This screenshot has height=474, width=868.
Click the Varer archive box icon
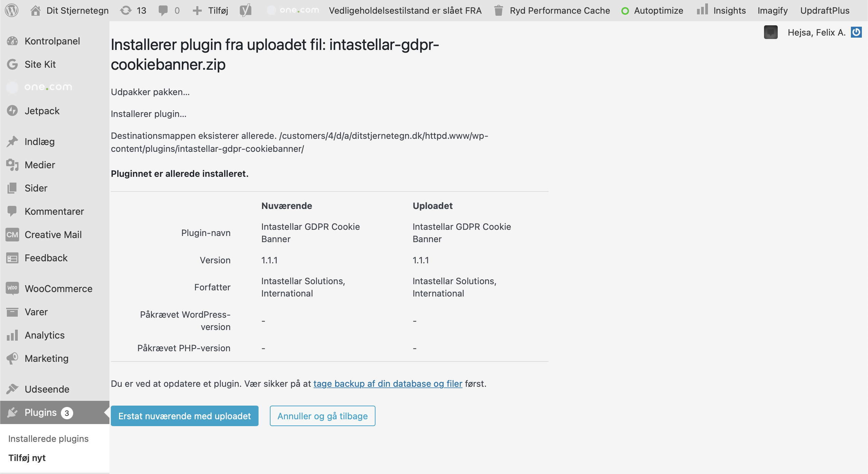[12, 312]
